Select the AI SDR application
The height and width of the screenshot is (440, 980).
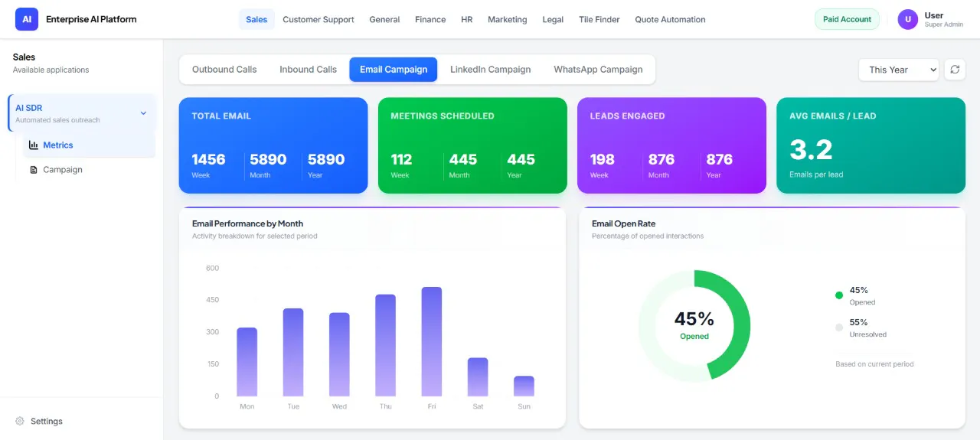[x=82, y=113]
